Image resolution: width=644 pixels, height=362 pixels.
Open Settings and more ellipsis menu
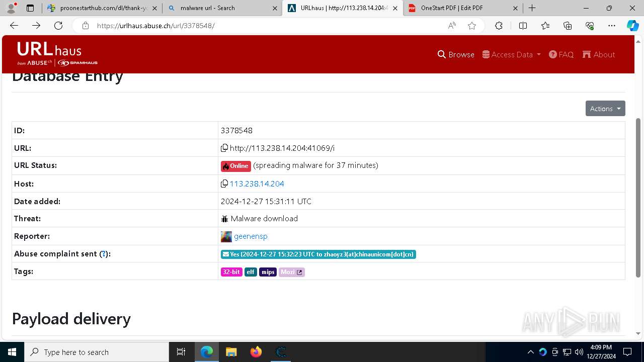point(612,26)
